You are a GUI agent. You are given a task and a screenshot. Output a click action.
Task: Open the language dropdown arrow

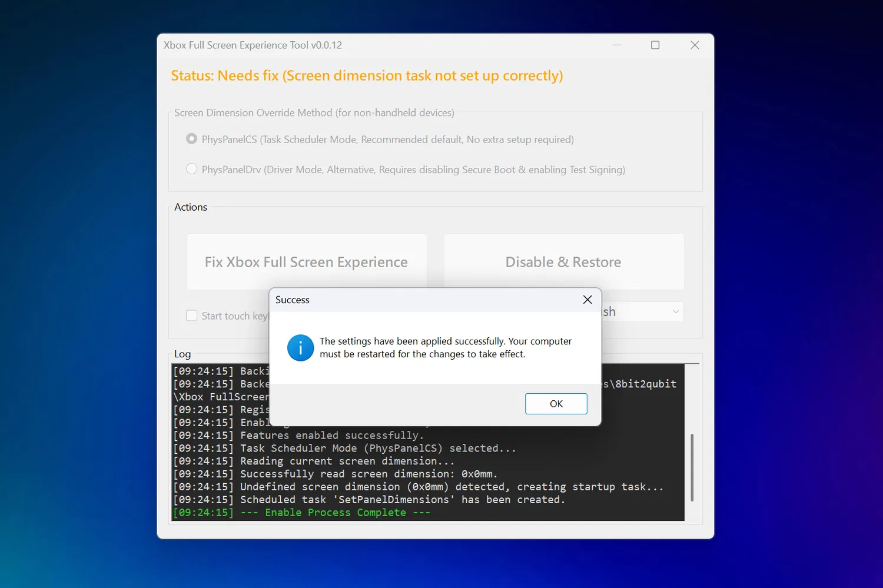(676, 312)
